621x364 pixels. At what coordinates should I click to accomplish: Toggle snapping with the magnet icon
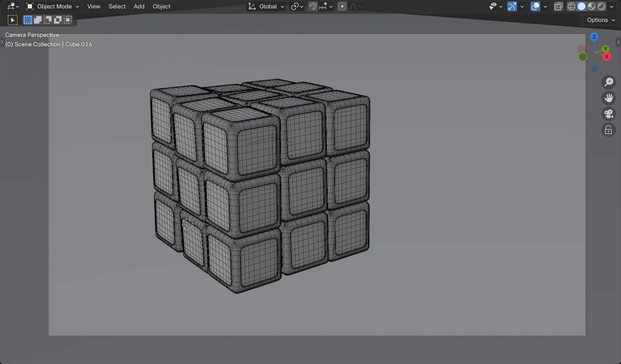pyautogui.click(x=312, y=6)
